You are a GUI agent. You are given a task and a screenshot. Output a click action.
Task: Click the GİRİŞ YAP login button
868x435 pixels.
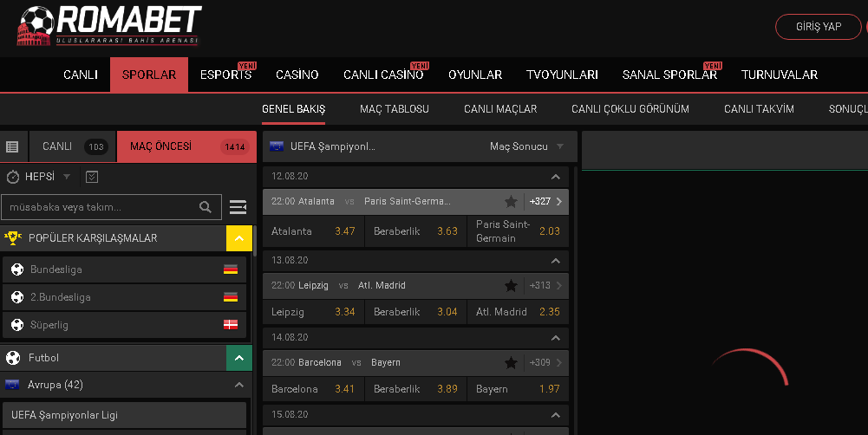pos(819,27)
